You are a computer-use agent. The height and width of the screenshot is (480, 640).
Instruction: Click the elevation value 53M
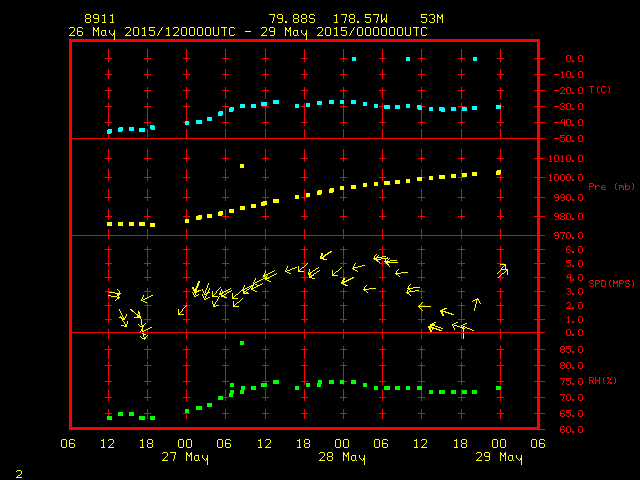coord(432,19)
